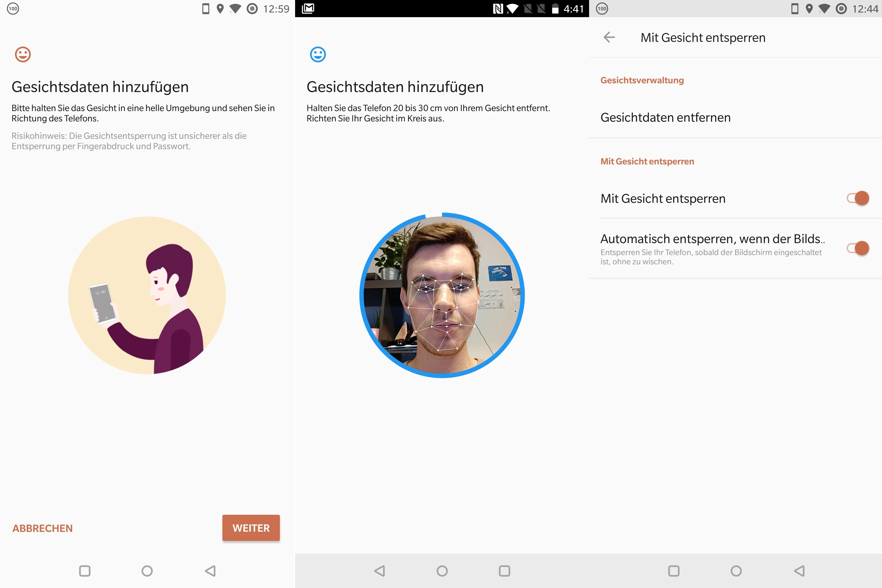This screenshot has height=588, width=882.
Task: Tap the orange smiley face icon
Action: pyautogui.click(x=23, y=54)
